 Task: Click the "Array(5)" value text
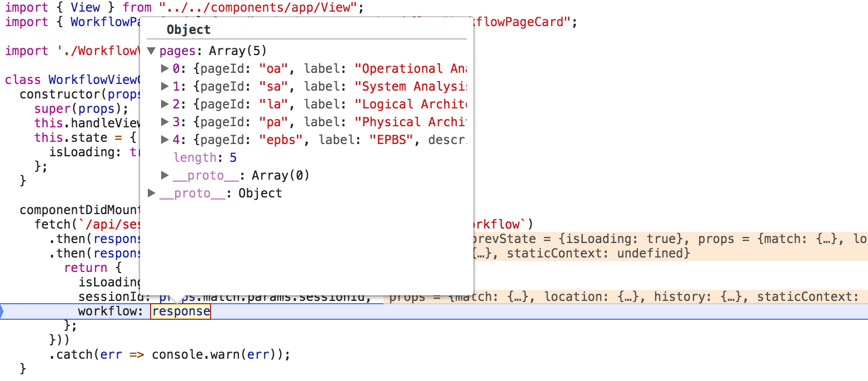238,51
